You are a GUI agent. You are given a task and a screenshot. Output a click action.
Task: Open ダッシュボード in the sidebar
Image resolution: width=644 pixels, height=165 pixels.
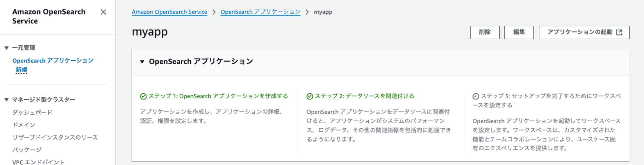(32, 113)
